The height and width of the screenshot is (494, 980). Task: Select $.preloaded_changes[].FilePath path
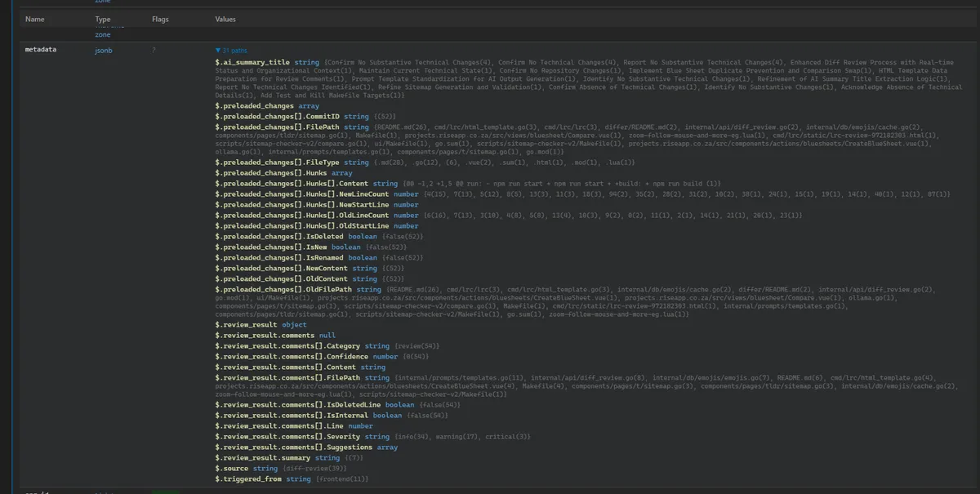(x=278, y=127)
